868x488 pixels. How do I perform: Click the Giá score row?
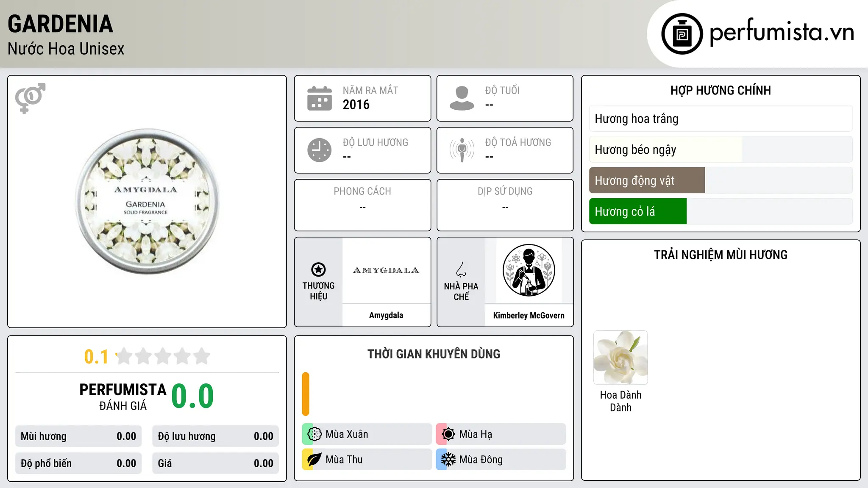(215, 463)
